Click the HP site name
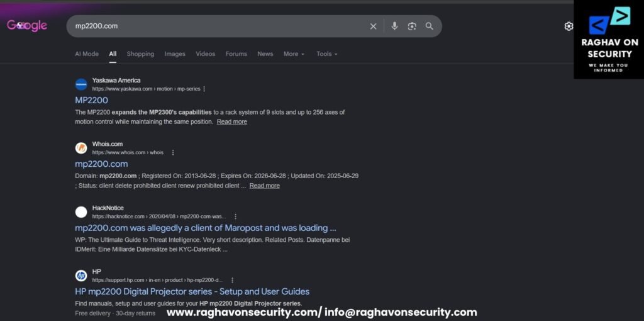 [x=96, y=272]
